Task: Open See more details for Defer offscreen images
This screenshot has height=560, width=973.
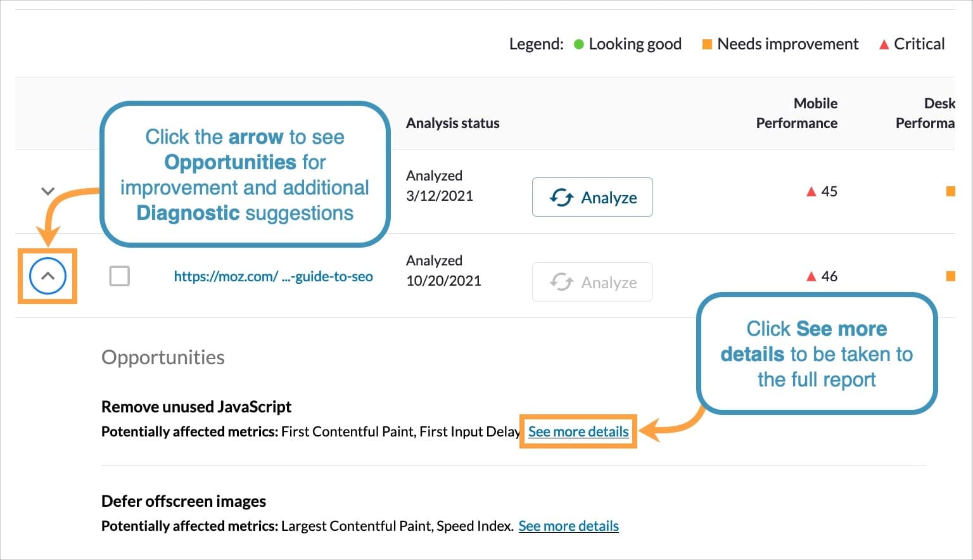Action: click(x=568, y=526)
